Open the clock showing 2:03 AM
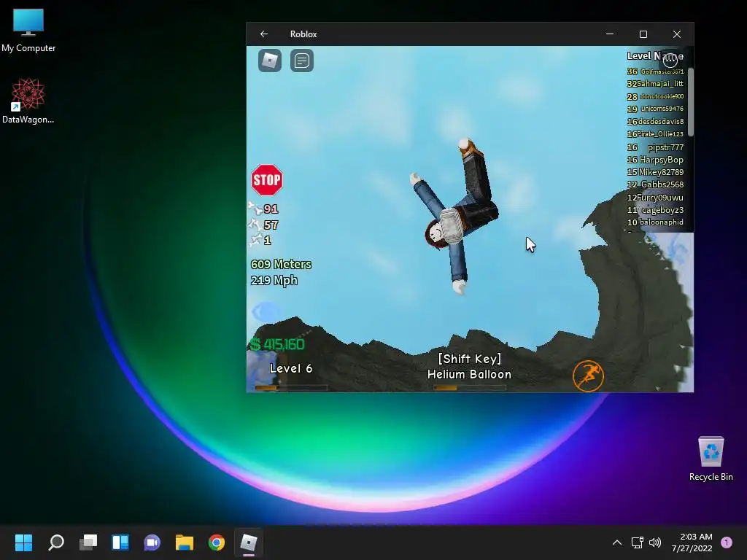This screenshot has height=560, width=747. 692,542
